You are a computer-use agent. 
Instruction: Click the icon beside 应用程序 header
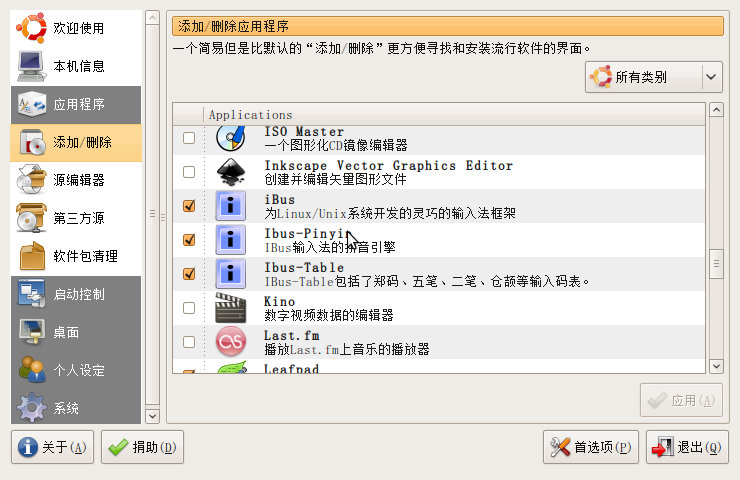[32, 104]
